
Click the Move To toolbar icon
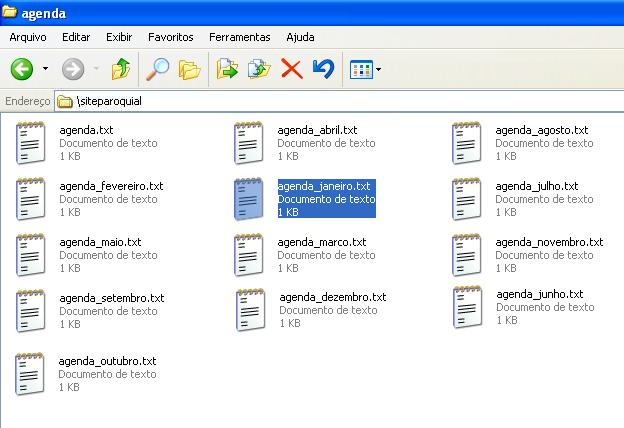227,69
